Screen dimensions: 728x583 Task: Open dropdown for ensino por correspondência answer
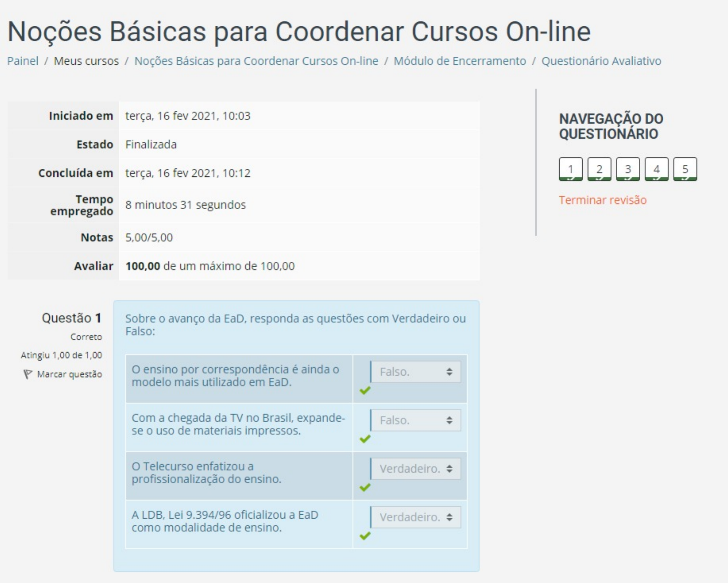pos(416,372)
